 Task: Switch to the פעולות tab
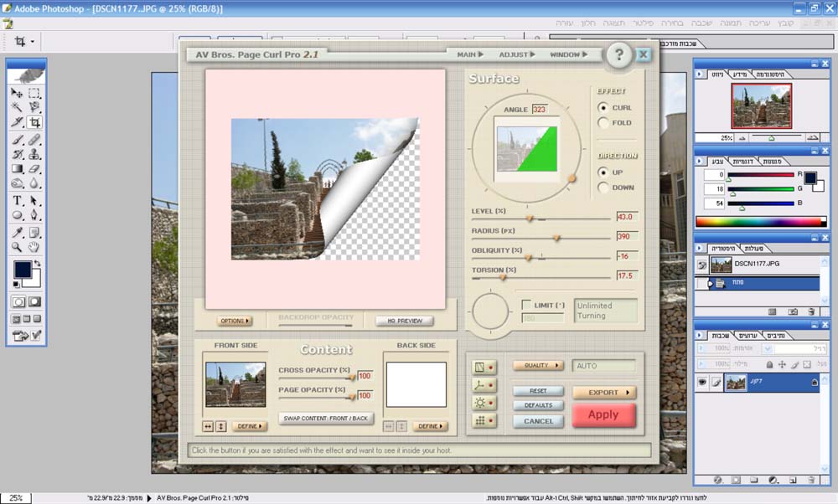click(x=753, y=249)
